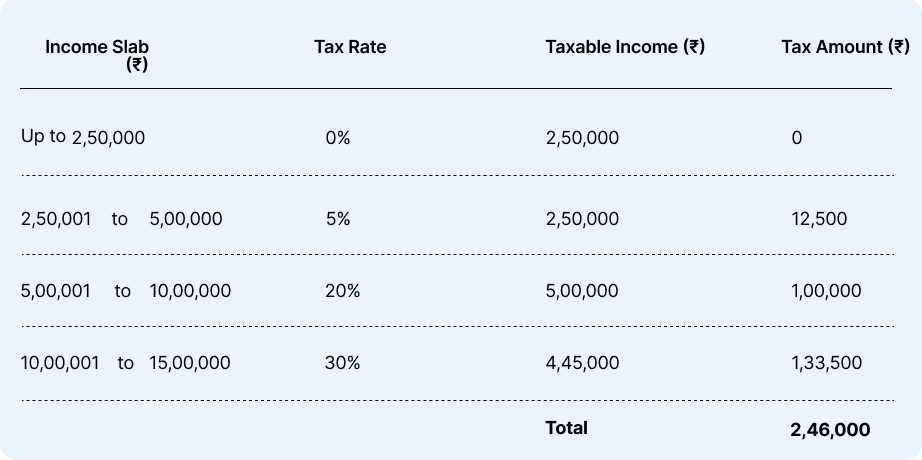Click the 0% tax rate cell
Viewport: 922px width, 460px height.
tap(338, 138)
